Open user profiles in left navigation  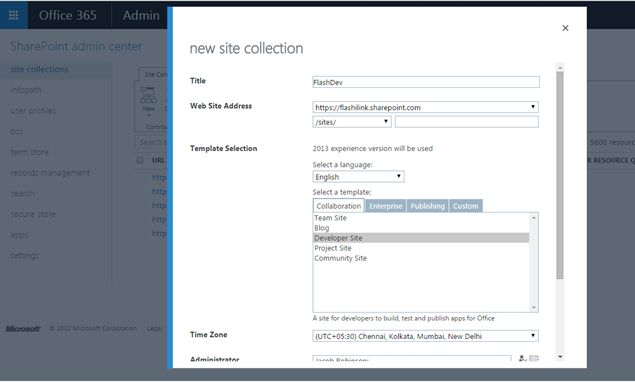pos(33,111)
